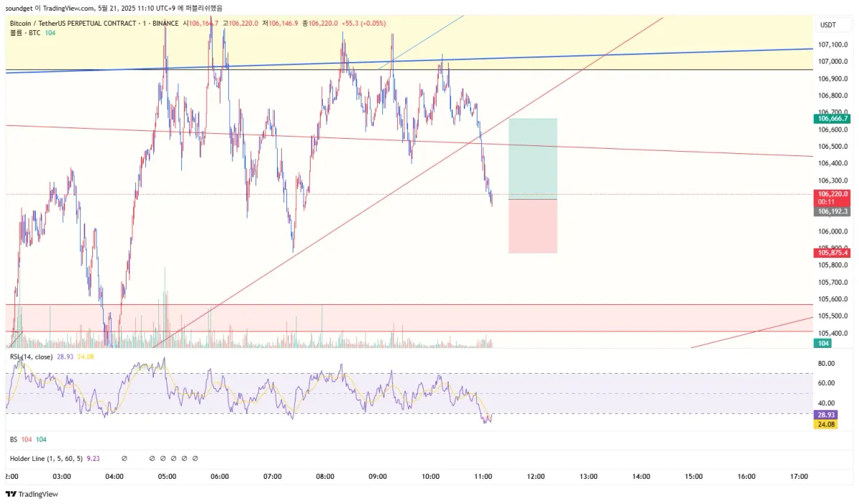The height and width of the screenshot is (504, 859).
Task: Click the BS indicator legend label
Action: coord(14,440)
